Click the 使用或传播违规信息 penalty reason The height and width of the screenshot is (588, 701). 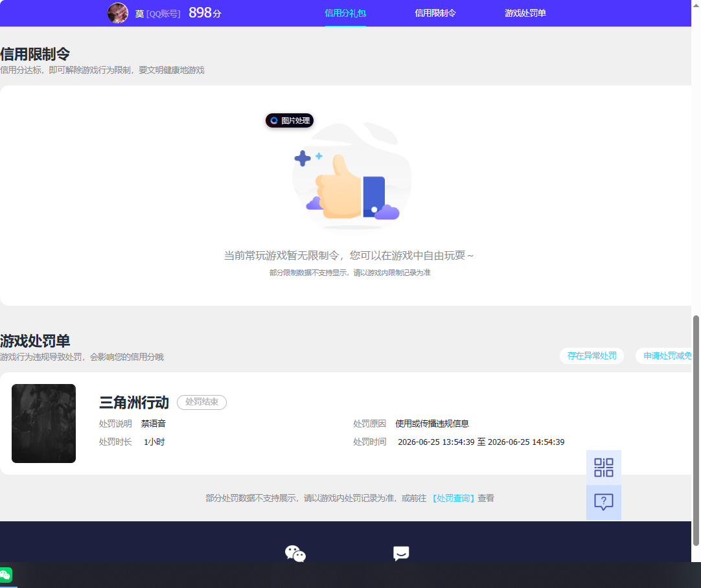pos(432,424)
